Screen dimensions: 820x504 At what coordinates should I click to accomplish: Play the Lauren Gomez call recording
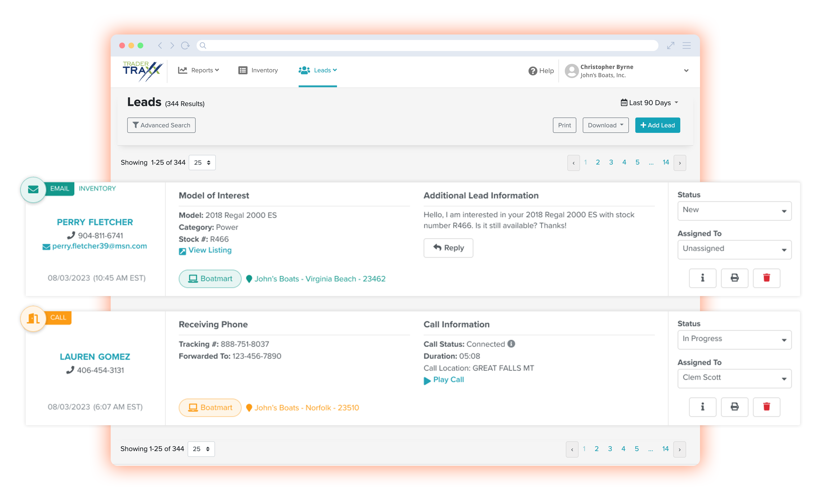click(444, 380)
